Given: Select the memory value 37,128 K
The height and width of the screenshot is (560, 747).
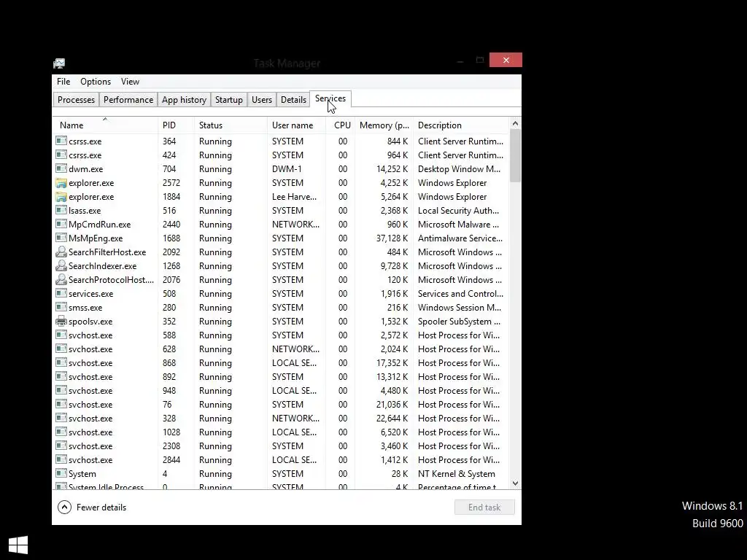Looking at the screenshot, I should pyautogui.click(x=392, y=238).
